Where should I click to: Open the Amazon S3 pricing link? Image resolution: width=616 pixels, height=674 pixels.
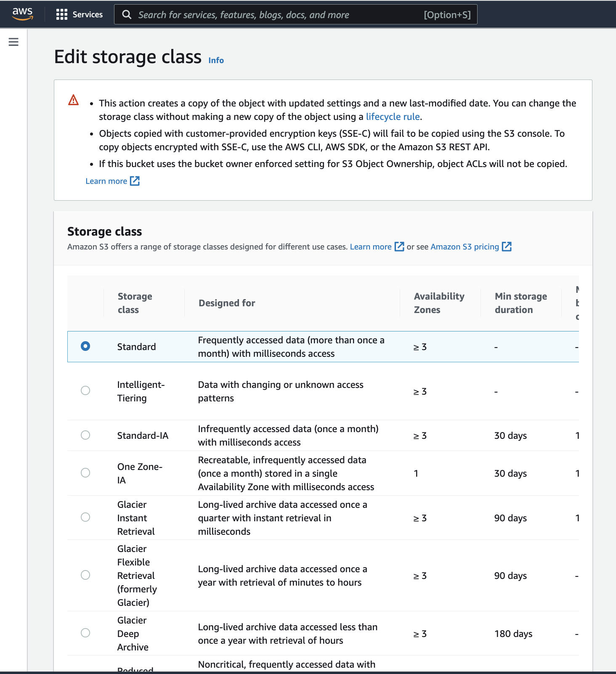tap(465, 247)
